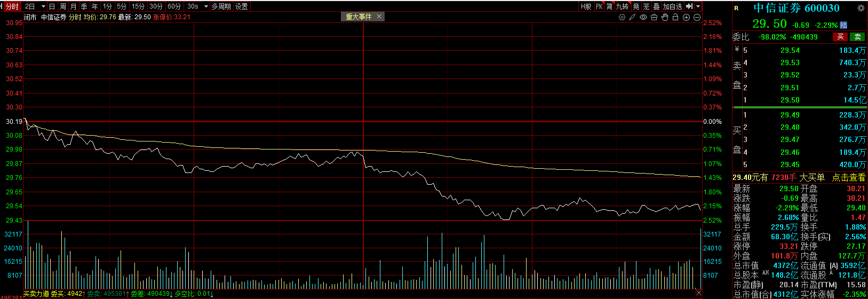Toggle the eye visibility icon

[x=643, y=17]
